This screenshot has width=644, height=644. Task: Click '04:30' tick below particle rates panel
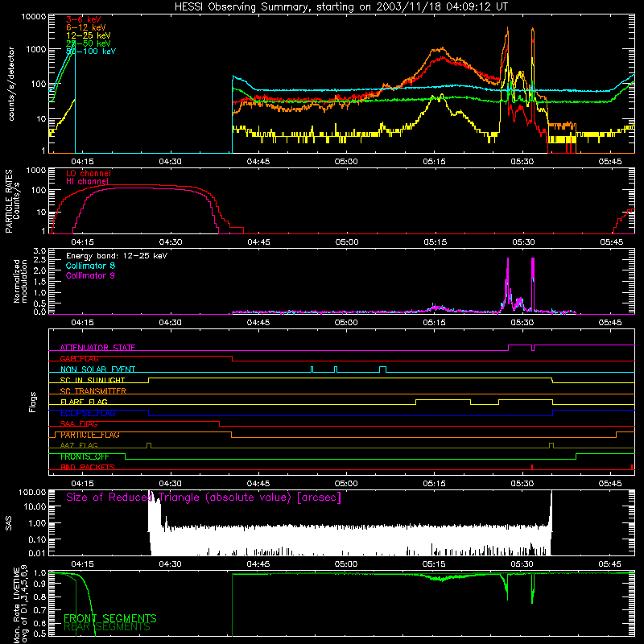[x=171, y=242]
